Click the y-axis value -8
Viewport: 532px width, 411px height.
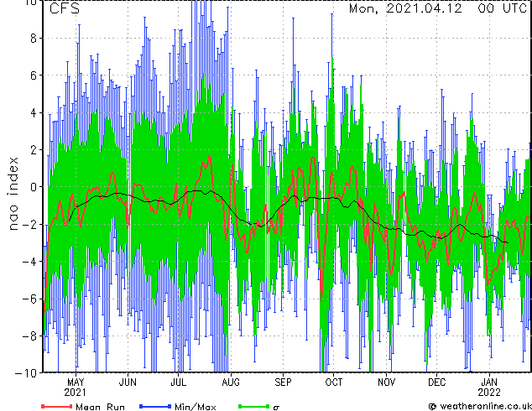point(29,336)
